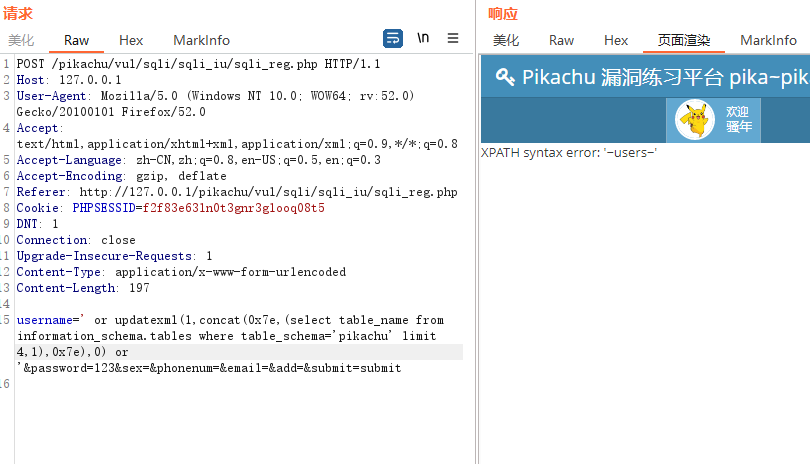Click the POST request line text
Screen dimensions: 810x464
coord(198,64)
